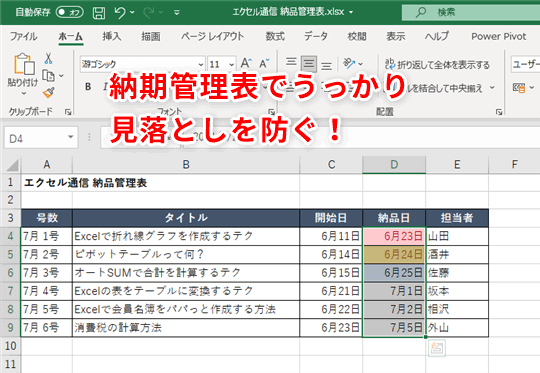Open the ファイル tab
This screenshot has width=540, height=373.
pyautogui.click(x=23, y=36)
